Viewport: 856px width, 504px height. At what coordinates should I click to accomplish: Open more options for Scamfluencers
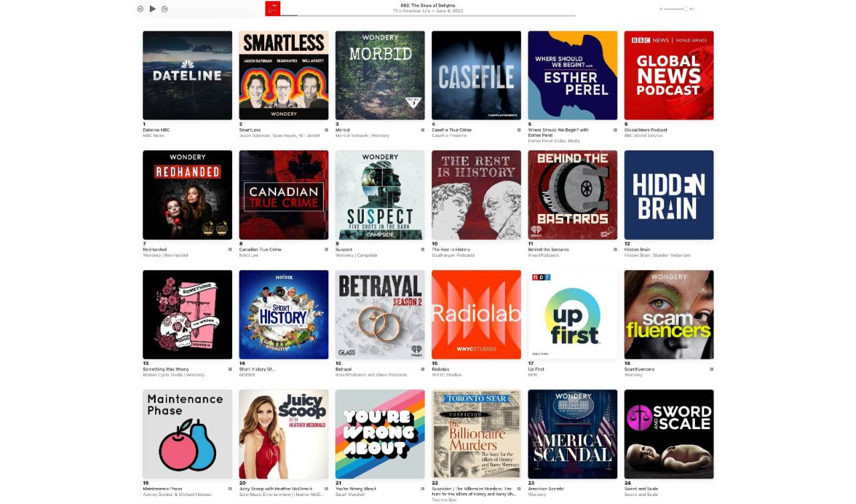(x=712, y=369)
